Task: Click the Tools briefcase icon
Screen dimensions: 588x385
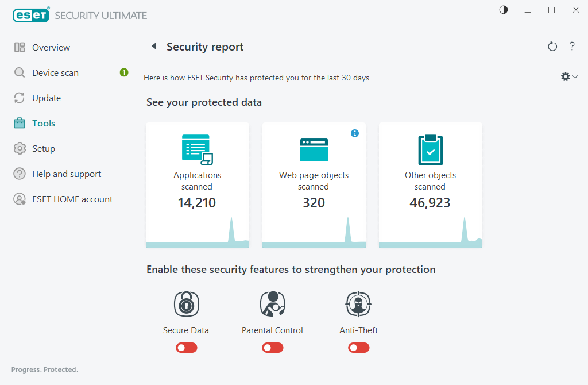Action: 20,123
